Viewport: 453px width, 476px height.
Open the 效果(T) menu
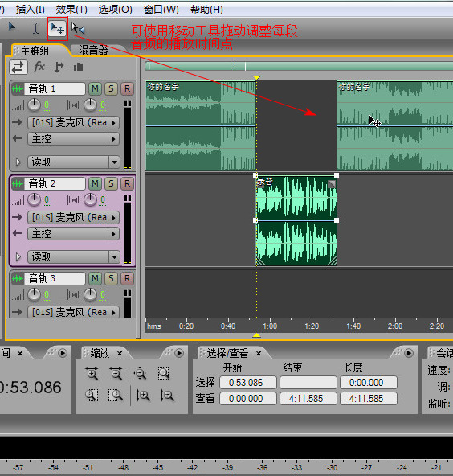(x=71, y=10)
